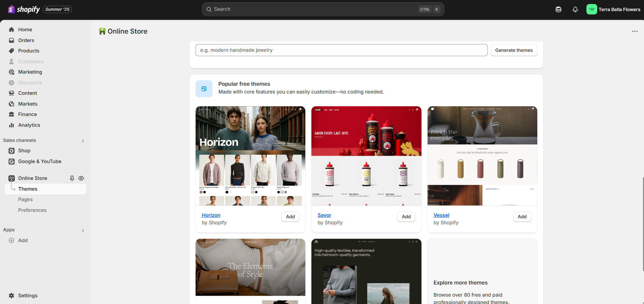Click the Sidekick assistant icon in top bar
Screen dimensions: 644x304
[x=558, y=9]
